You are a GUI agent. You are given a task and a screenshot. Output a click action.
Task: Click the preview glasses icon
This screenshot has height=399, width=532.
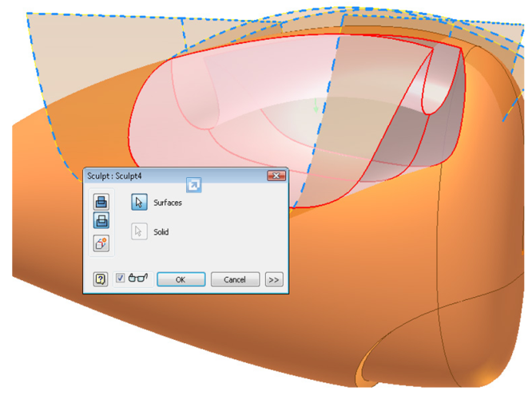[138, 278]
